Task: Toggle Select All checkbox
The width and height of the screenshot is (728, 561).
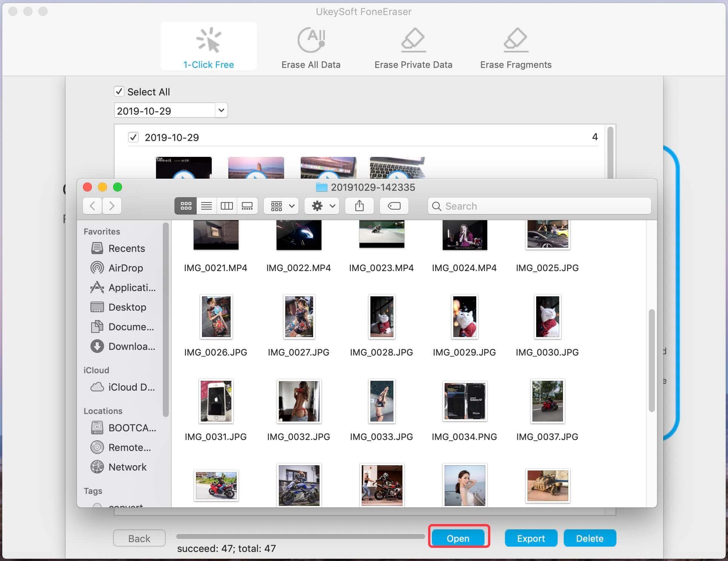Action: coord(120,91)
